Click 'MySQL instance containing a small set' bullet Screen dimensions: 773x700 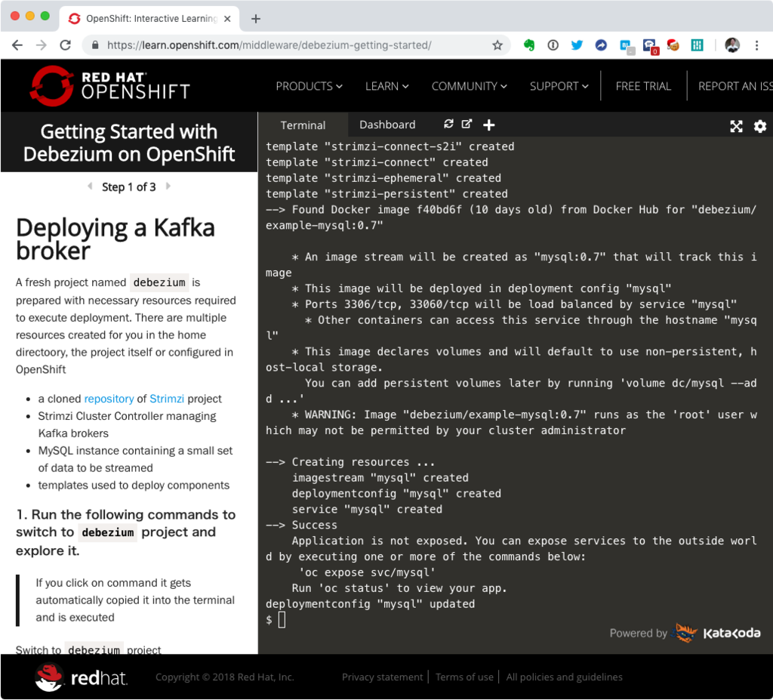135,450
